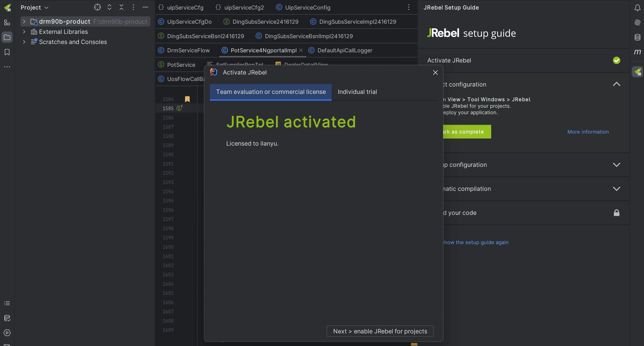
Task: Open the Maven tool window icon
Action: 638,52
